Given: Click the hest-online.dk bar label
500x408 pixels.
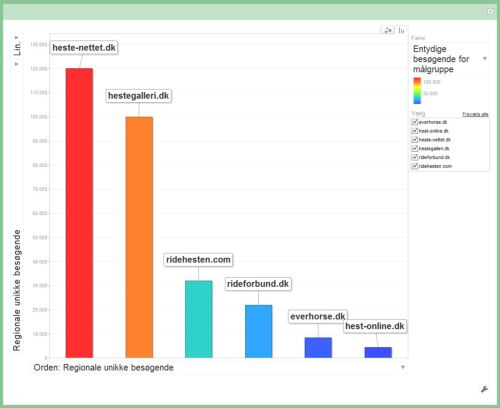Looking at the screenshot, I should pyautogui.click(x=375, y=326).
